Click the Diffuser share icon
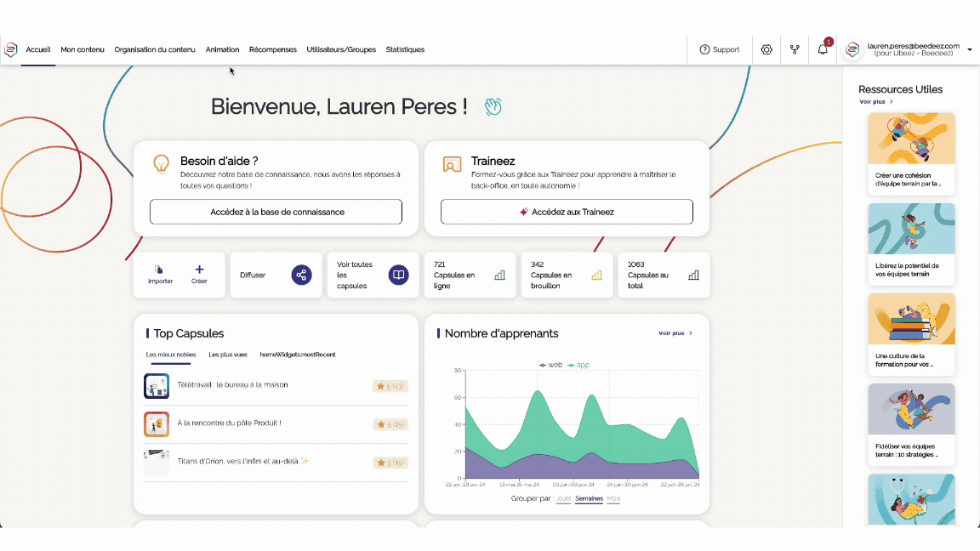The image size is (980, 551). pyautogui.click(x=301, y=275)
